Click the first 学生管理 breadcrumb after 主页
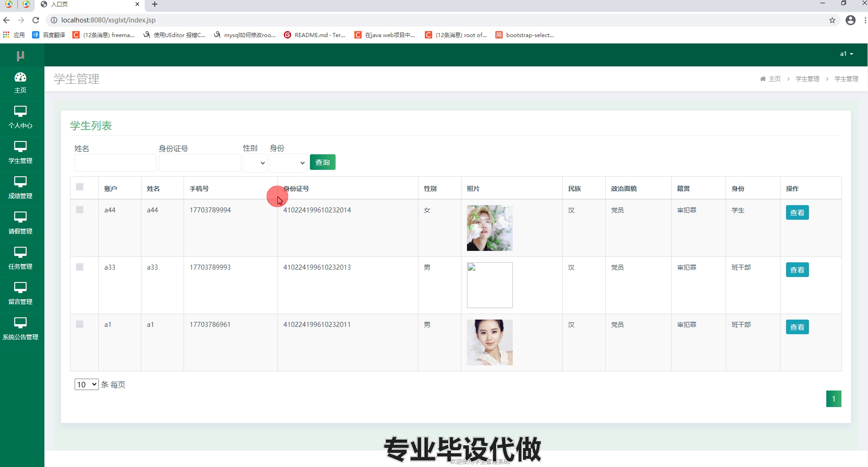 click(808, 79)
